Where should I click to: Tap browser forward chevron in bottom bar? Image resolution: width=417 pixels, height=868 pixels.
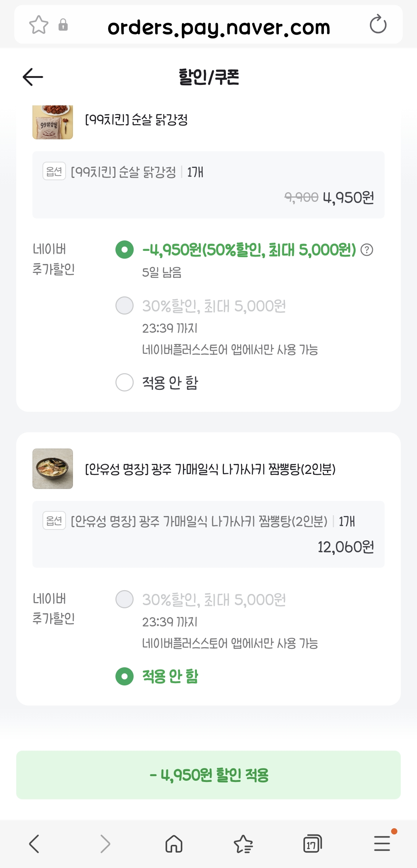pos(105,844)
